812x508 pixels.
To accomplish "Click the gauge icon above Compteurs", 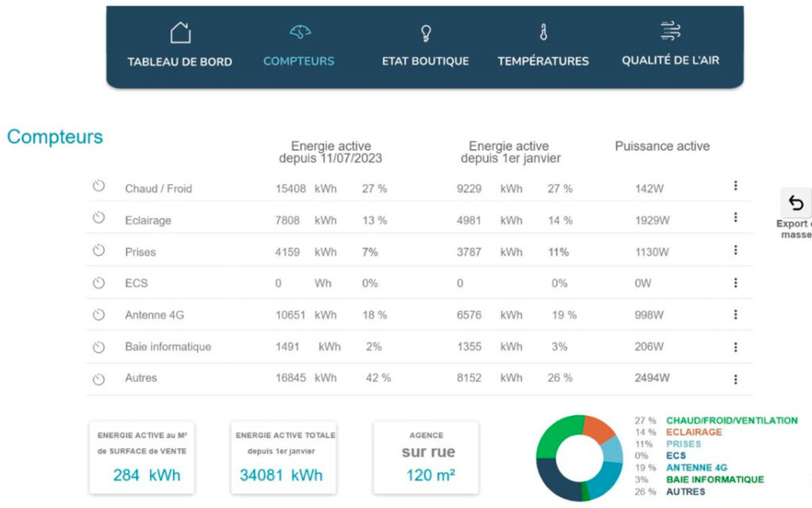I will (300, 32).
